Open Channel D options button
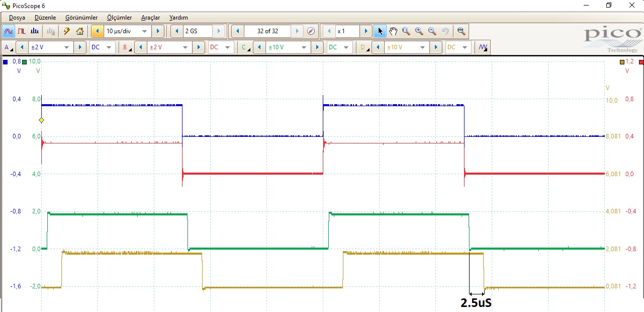 point(363,47)
